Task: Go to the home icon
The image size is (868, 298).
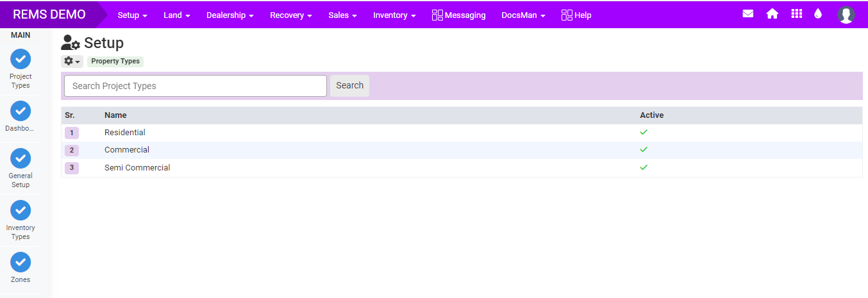Action: (x=772, y=14)
